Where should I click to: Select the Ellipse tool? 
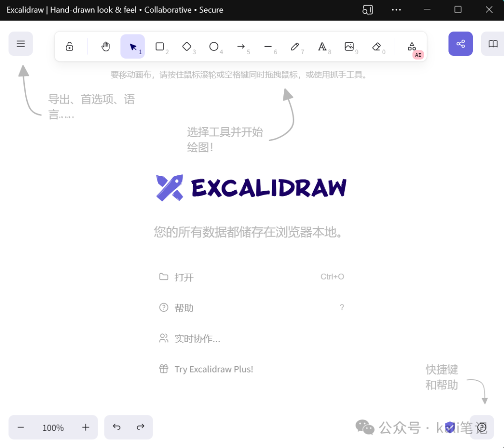[214, 47]
